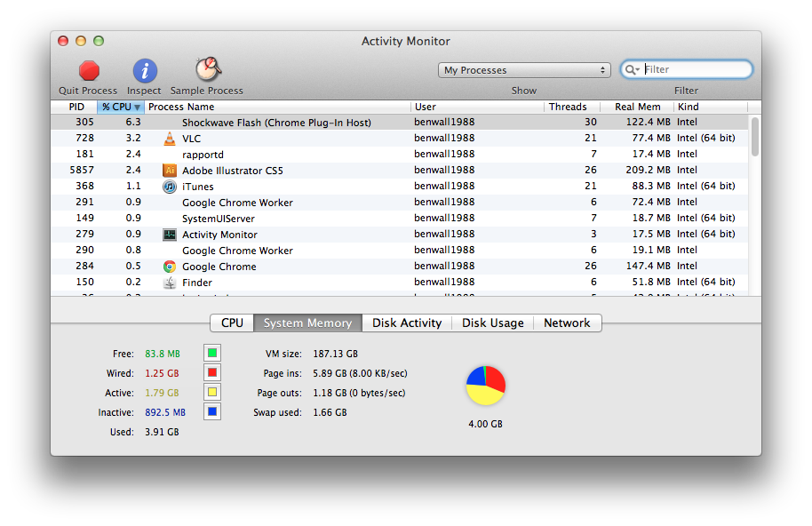Click the green Free memory color swatch
The height and width of the screenshot is (526, 812).
pos(212,353)
